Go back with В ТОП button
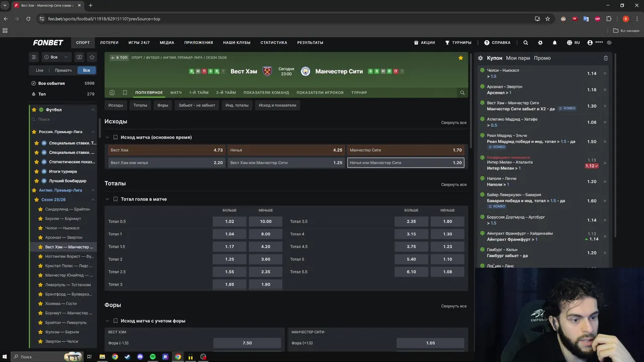644x362 pixels. coord(120,58)
